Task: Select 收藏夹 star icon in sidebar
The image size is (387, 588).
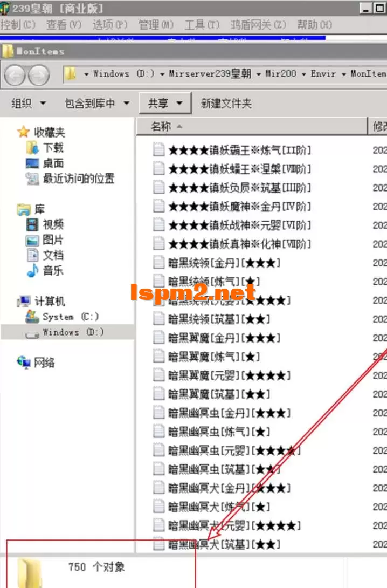Action: pyautogui.click(x=23, y=132)
